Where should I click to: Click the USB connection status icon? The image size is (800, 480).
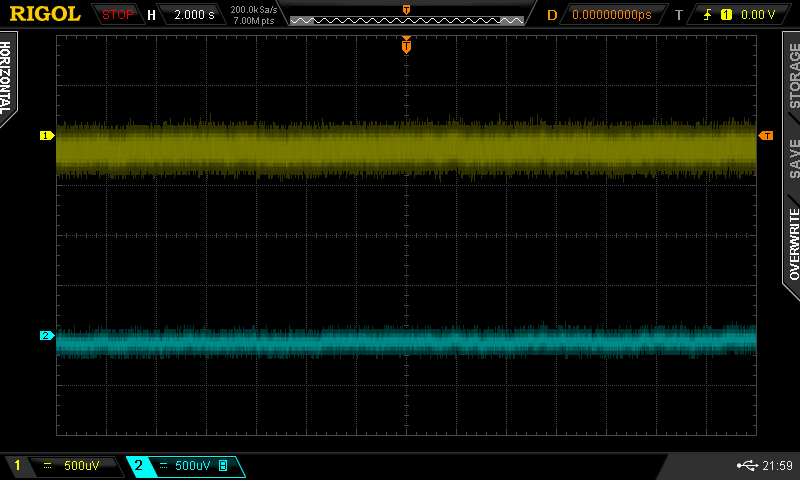coord(746,466)
